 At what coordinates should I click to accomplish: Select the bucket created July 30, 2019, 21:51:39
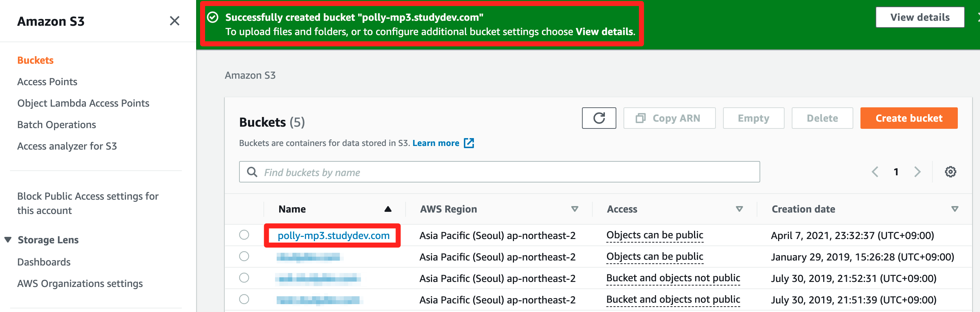click(x=244, y=299)
